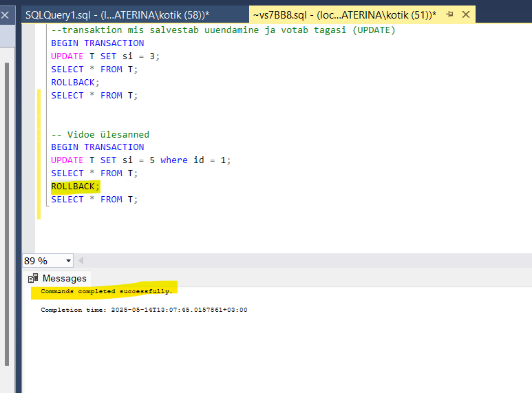532x393 pixels.
Task: Click the Messages tab icon
Action: click(33, 278)
